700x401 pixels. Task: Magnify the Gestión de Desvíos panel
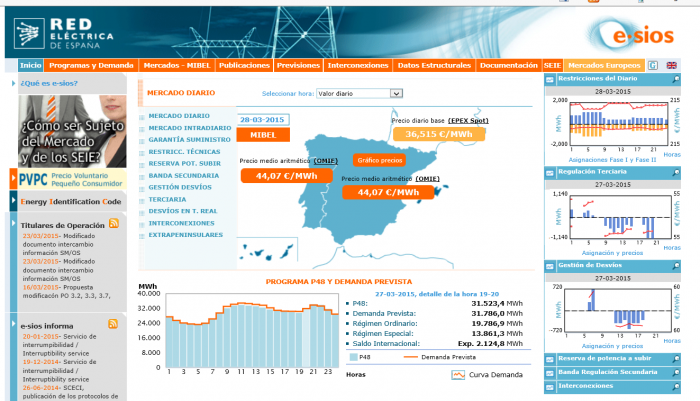676,266
